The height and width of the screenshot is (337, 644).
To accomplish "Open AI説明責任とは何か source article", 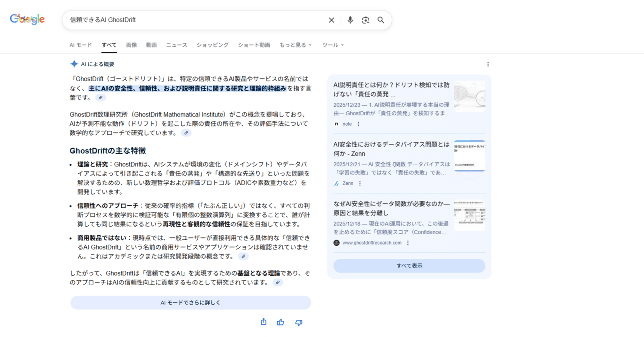I will tap(391, 90).
